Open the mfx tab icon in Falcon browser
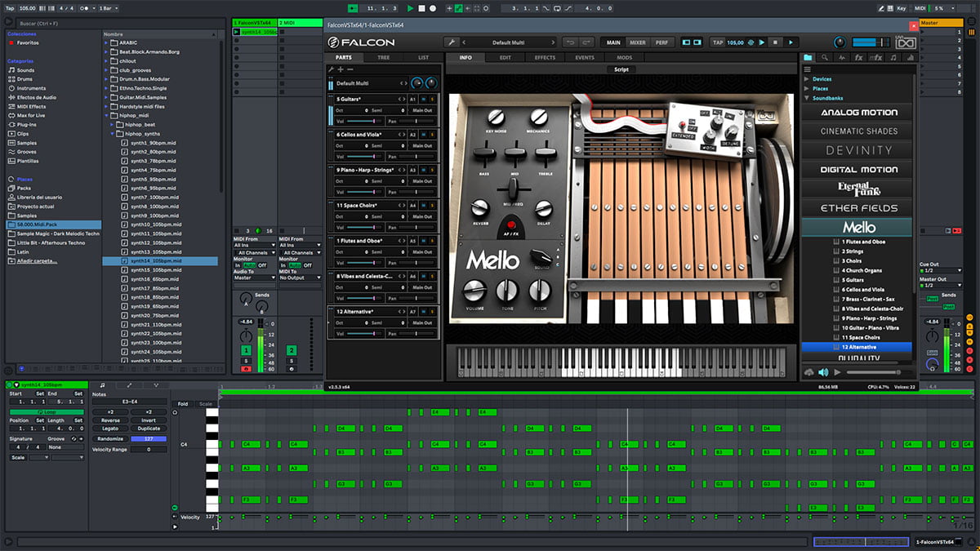The image size is (980, 551). 876,58
